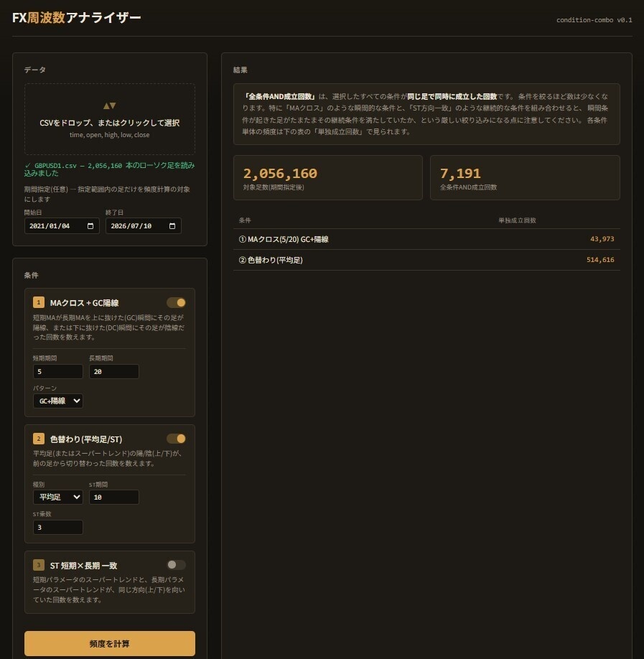
Task: Click the value 43,973
Action: (602, 239)
